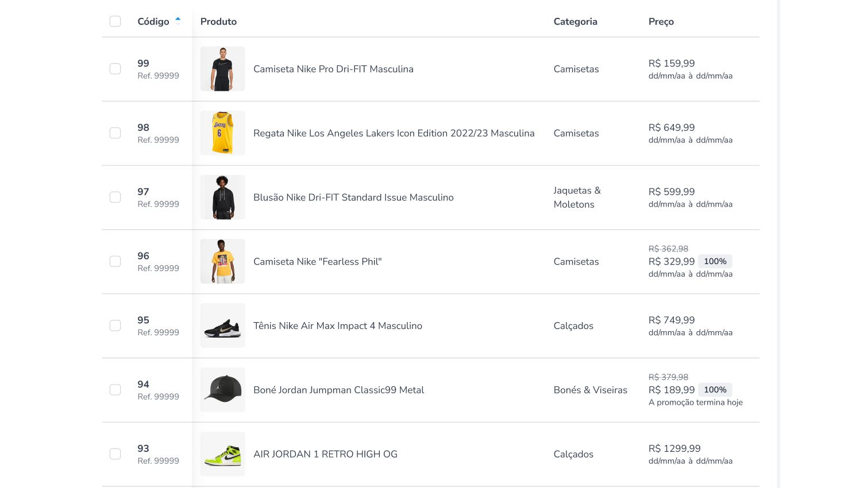Open the Camiseta Nike Pro Dri-FIT thumbnail
The height and width of the screenshot is (488, 868).
click(x=222, y=69)
